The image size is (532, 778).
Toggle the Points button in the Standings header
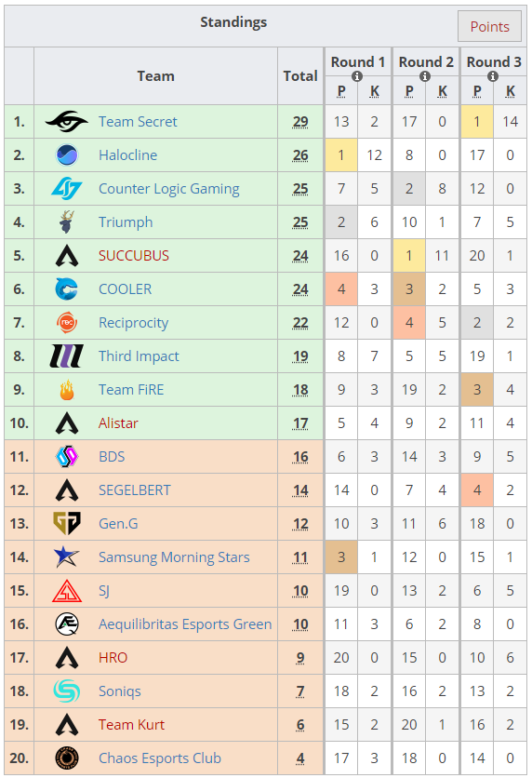tap(489, 26)
